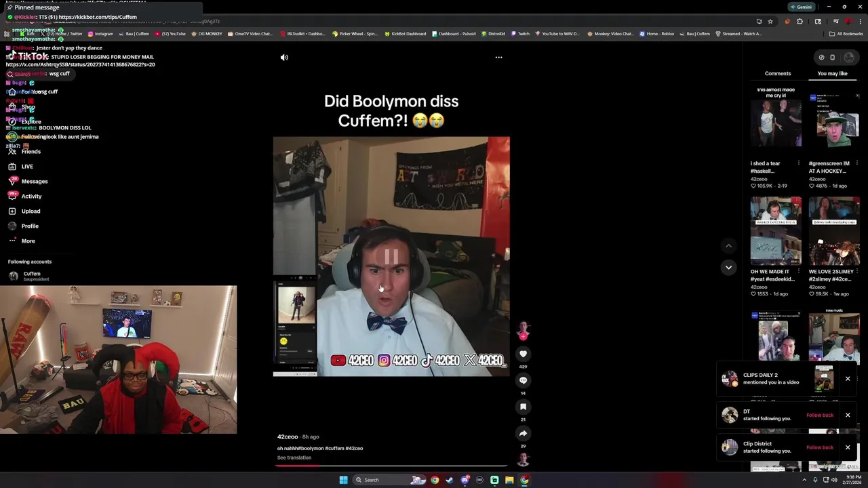Open Cuffem in Following accounts
The image size is (868, 488).
(x=30, y=276)
